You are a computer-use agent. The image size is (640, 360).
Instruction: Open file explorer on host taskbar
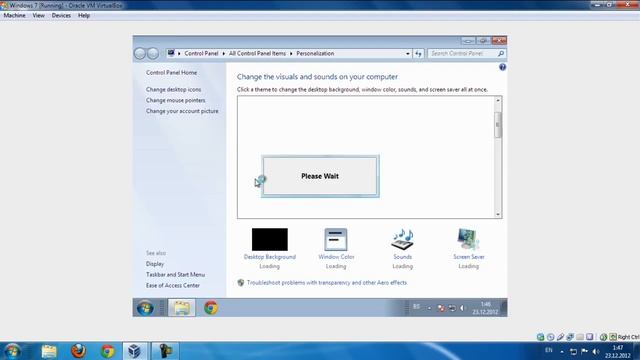pyautogui.click(x=49, y=351)
